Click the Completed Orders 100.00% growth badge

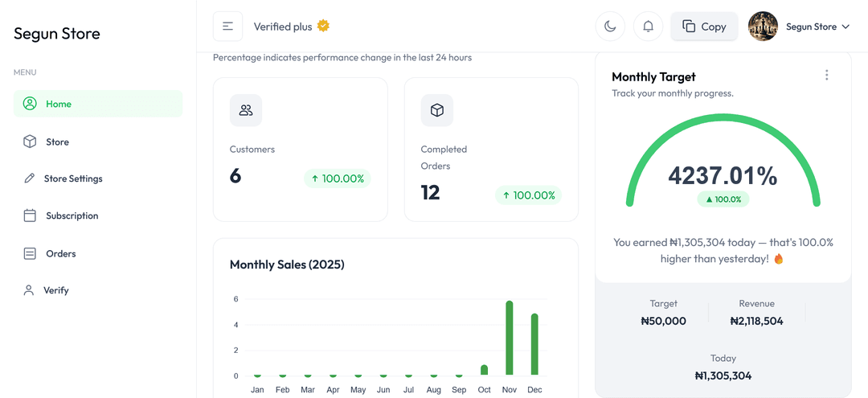tap(528, 195)
